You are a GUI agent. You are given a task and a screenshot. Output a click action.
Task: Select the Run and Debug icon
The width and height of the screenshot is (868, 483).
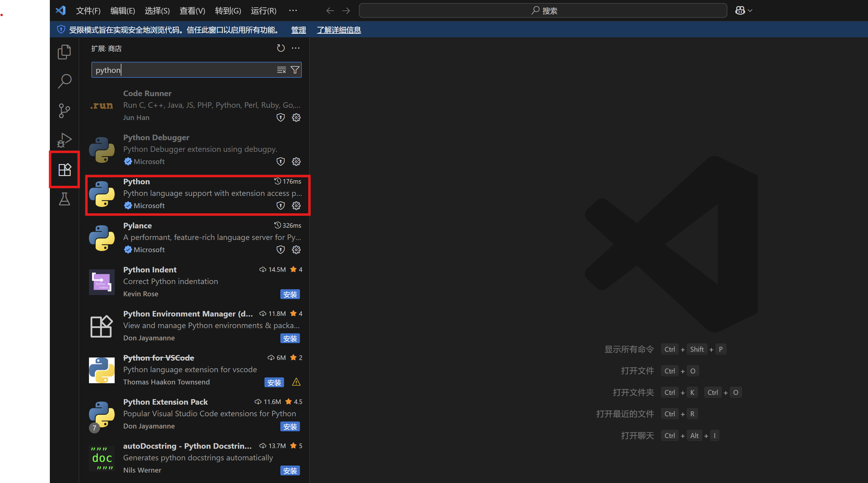64,140
